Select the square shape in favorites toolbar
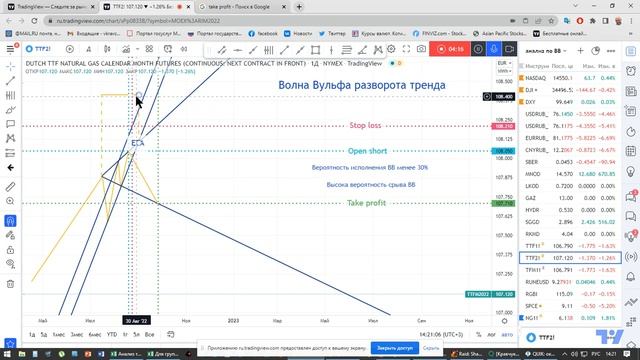The width and height of the screenshot is (640, 360). (316, 50)
